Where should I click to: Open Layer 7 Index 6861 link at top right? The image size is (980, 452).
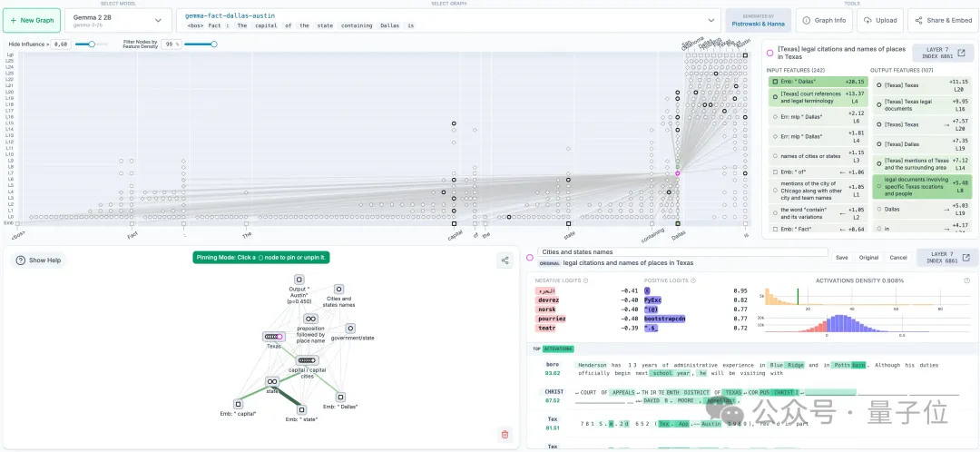coord(946,55)
